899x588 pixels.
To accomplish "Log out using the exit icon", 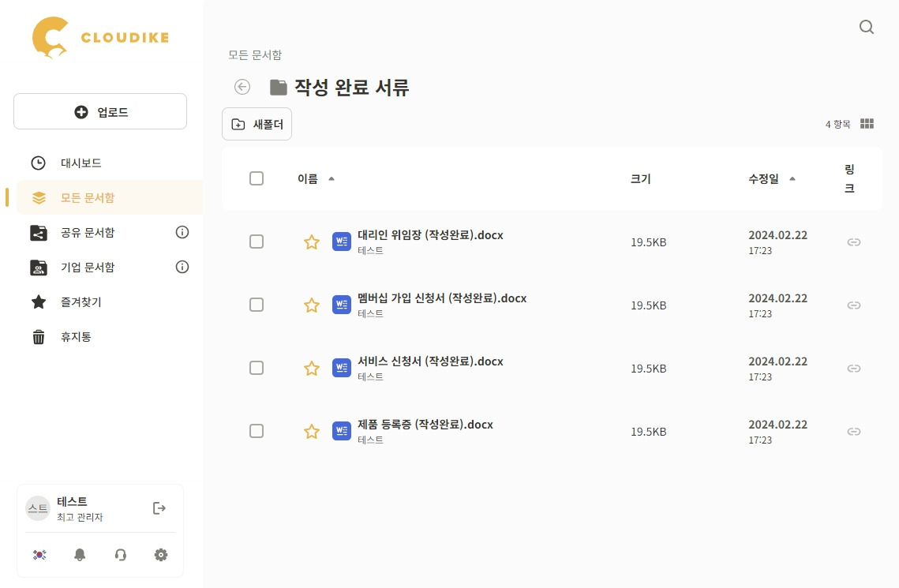I will 159,508.
